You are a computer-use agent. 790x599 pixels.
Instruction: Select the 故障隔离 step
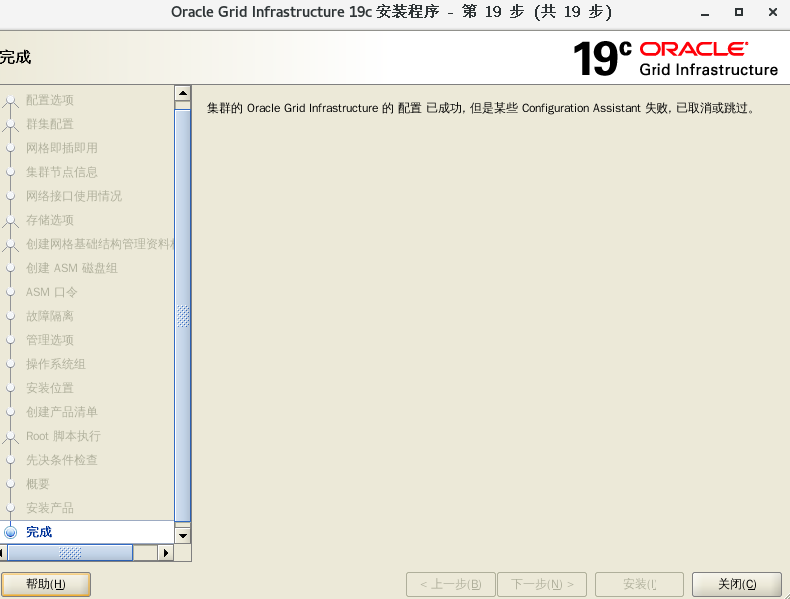tap(50, 316)
